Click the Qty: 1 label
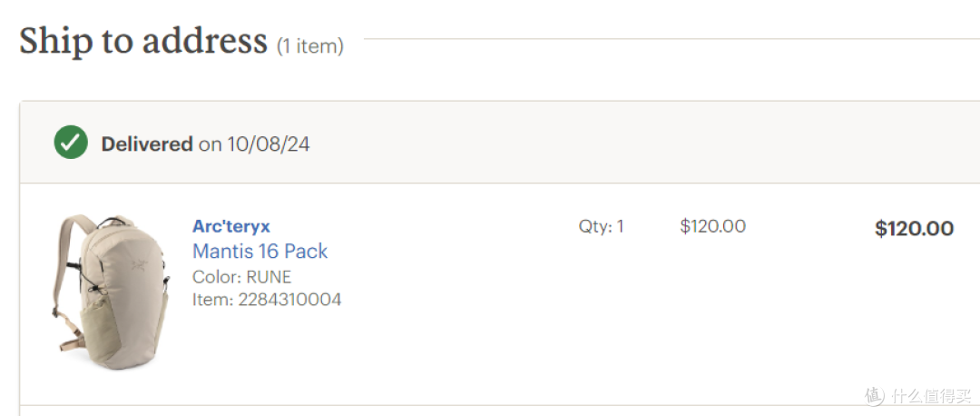 click(602, 226)
